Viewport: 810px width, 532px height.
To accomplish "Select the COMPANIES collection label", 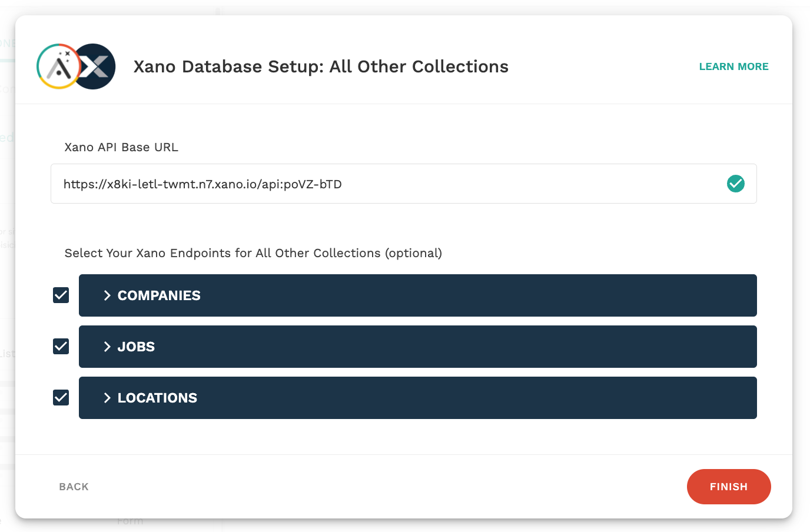I will (159, 295).
